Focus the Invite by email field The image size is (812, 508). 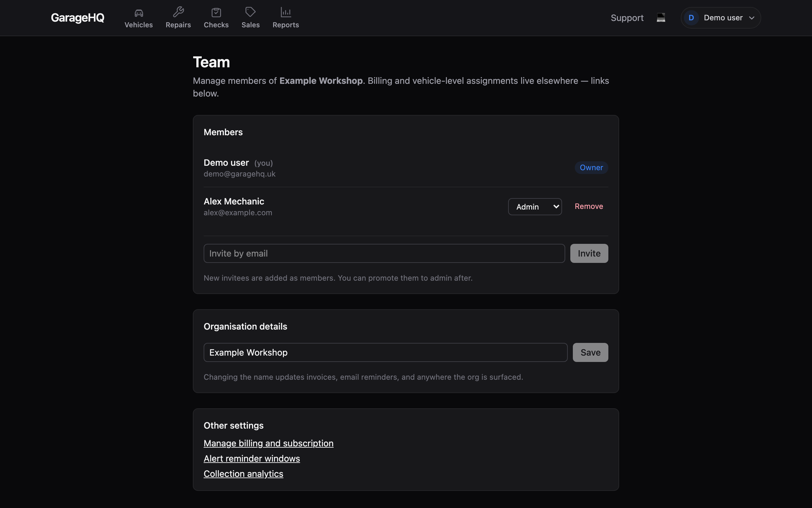[x=384, y=253]
